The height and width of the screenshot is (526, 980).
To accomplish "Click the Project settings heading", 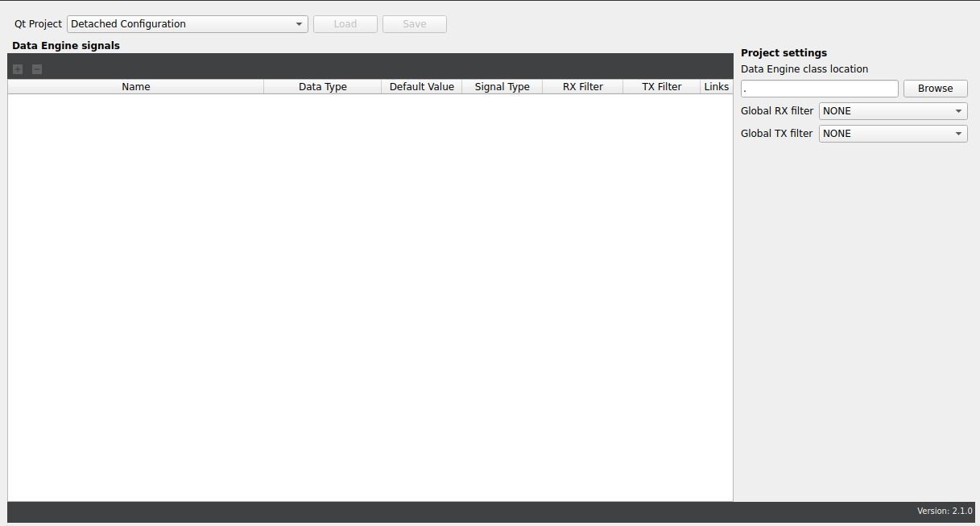I will tap(784, 52).
